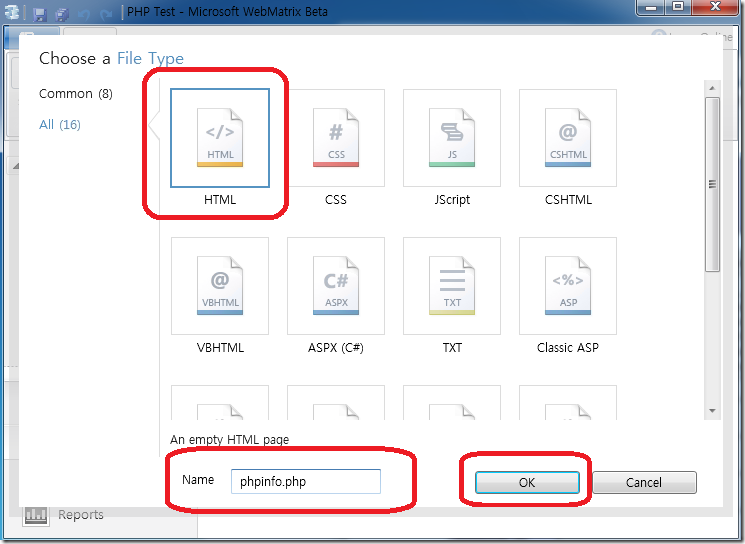745x544 pixels.
Task: Click the Save All icon in the title bar
Action: click(x=62, y=13)
